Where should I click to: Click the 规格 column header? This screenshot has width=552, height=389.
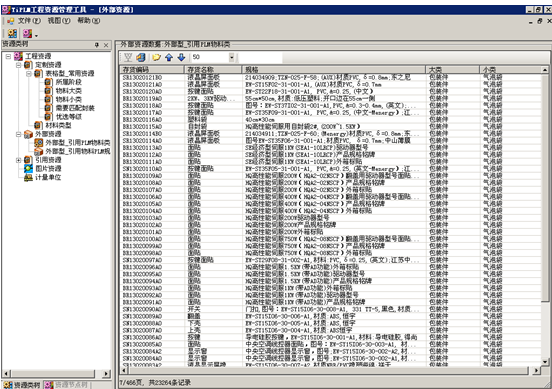pyautogui.click(x=333, y=70)
